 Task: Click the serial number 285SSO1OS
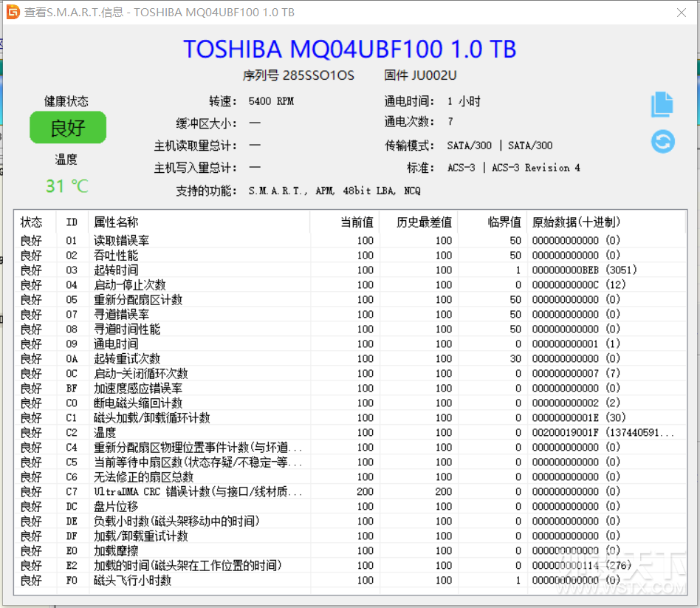coord(318,75)
